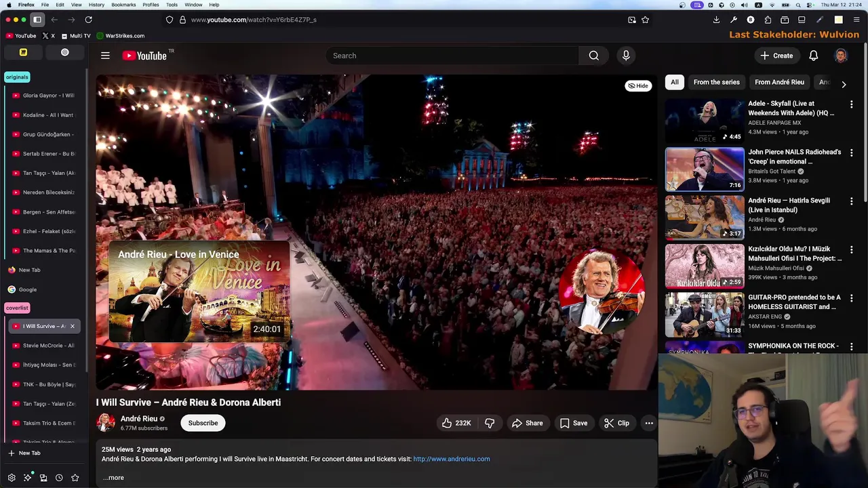Click the YouTube search input field
This screenshot has width=868, height=488.
tap(452, 56)
